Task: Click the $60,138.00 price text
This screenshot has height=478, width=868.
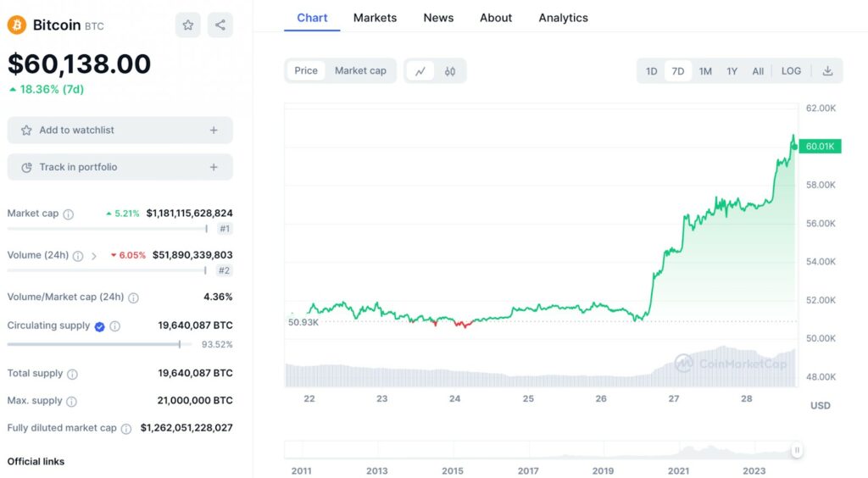Action: 79,64
